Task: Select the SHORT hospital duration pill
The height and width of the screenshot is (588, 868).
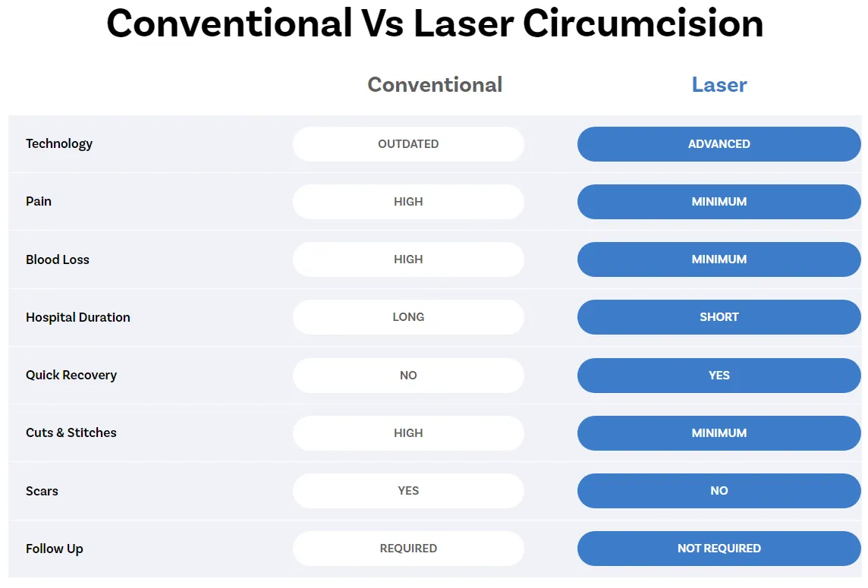Action: 719,316
